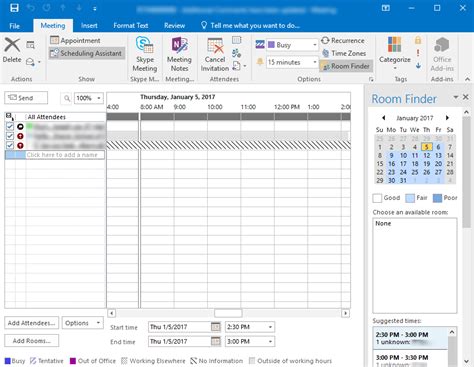Toggle the All Attendees header icon
Screen dimensions: 474x367
[9, 117]
